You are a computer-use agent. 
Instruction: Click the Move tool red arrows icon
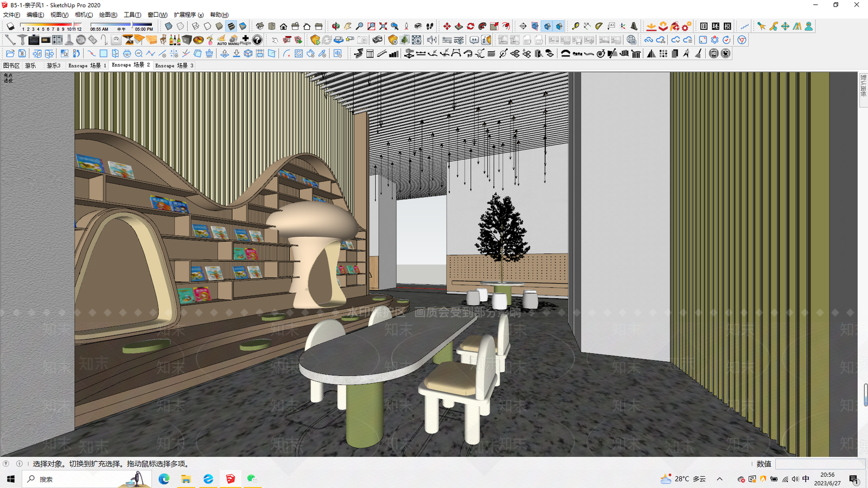[x=447, y=26]
